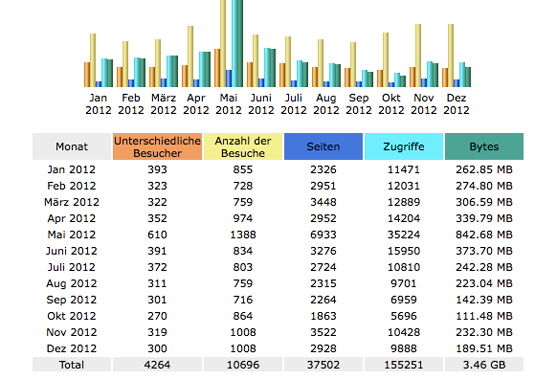
Task: Click the Sep 2012 row label
Action: pyautogui.click(x=72, y=300)
